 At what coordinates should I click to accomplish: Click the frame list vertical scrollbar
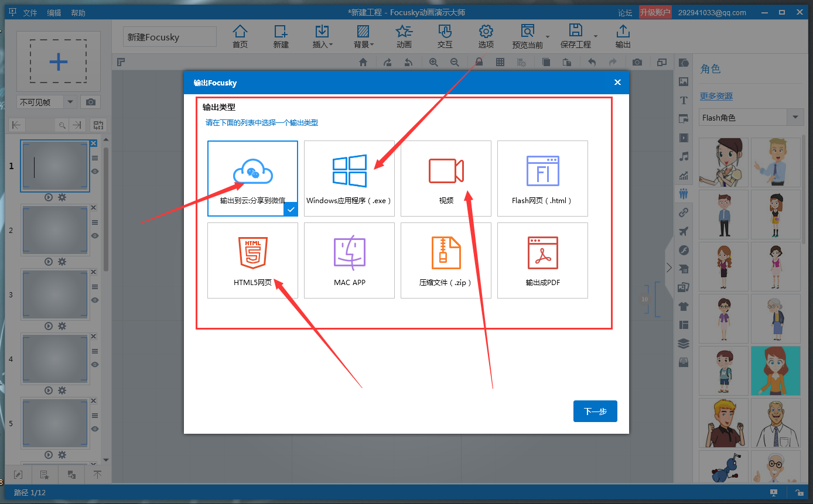click(x=106, y=209)
